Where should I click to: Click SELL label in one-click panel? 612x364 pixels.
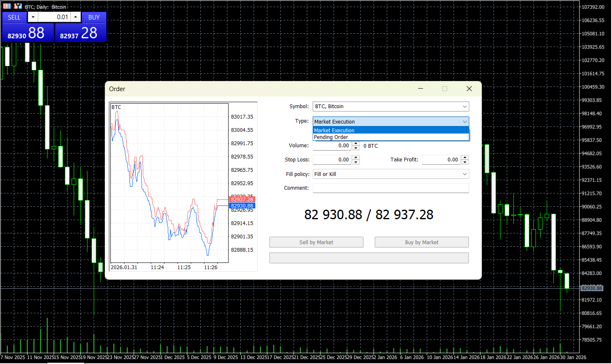14,17
